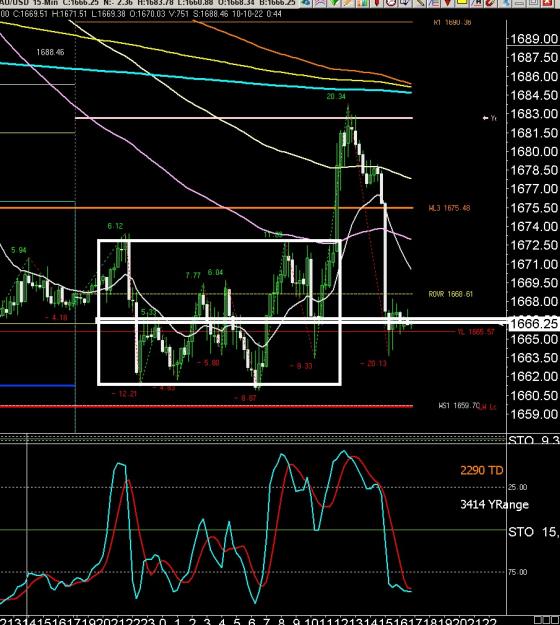Click the 3414 YRange readout
The height and width of the screenshot is (625, 560).
(494, 505)
